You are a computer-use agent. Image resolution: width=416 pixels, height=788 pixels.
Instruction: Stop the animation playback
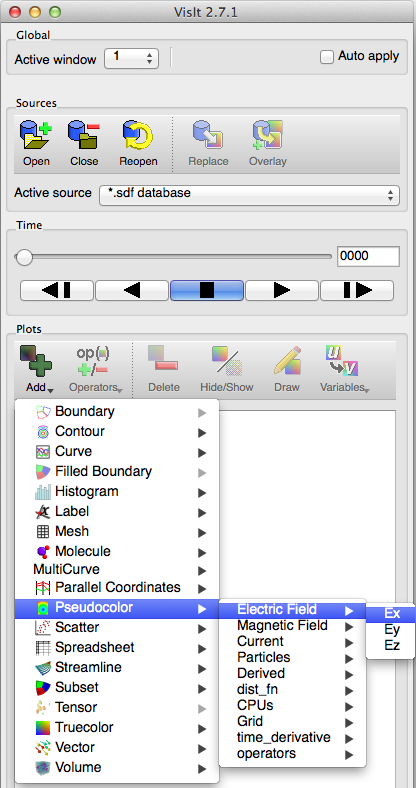207,290
